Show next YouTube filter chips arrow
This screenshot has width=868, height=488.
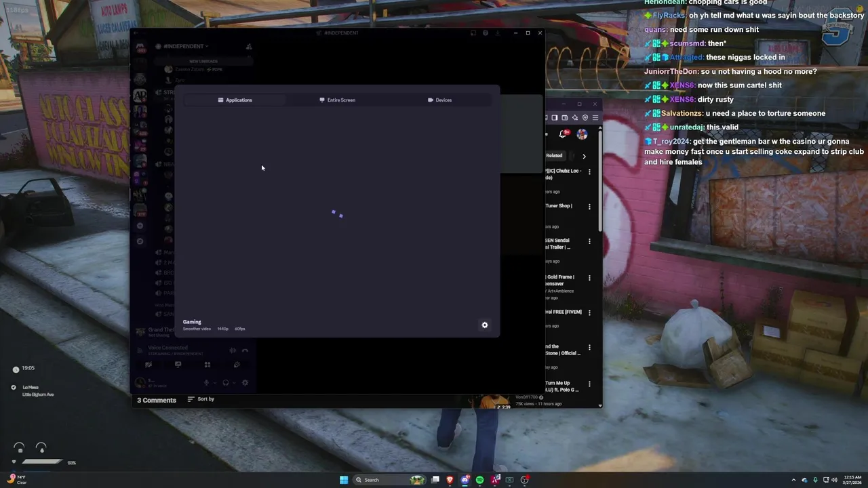pos(584,157)
